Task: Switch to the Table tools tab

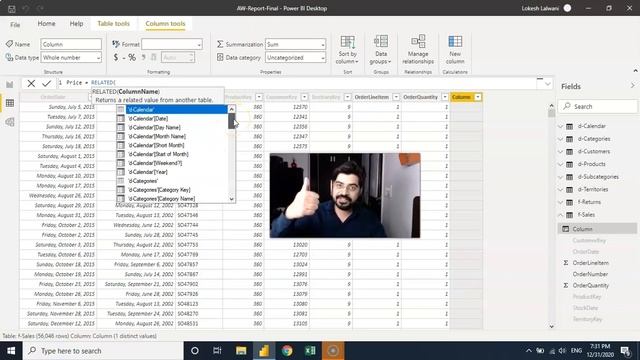Action: point(113,24)
